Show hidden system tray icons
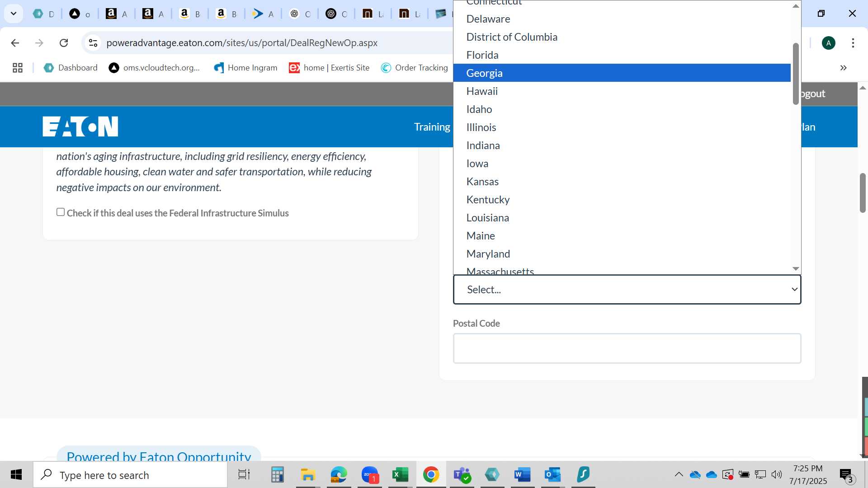 point(679,474)
